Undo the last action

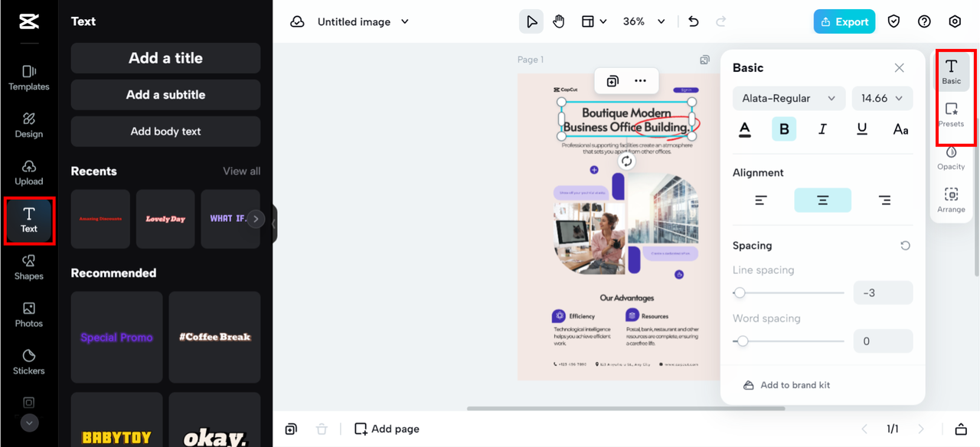click(x=694, y=21)
